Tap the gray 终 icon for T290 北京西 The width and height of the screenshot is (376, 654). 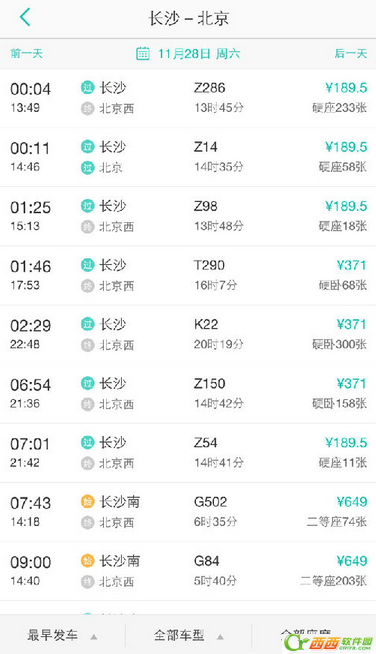point(88,286)
